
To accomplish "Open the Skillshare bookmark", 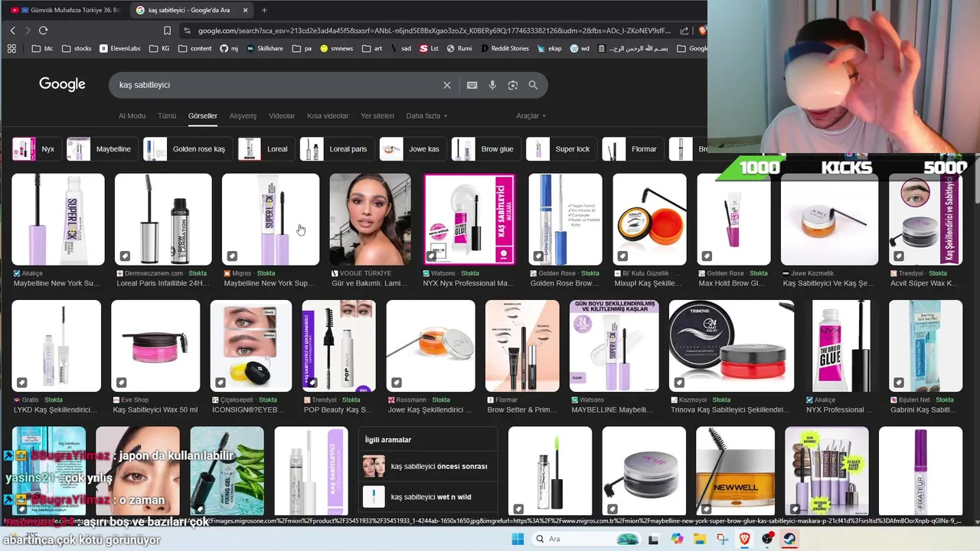I will click(264, 48).
